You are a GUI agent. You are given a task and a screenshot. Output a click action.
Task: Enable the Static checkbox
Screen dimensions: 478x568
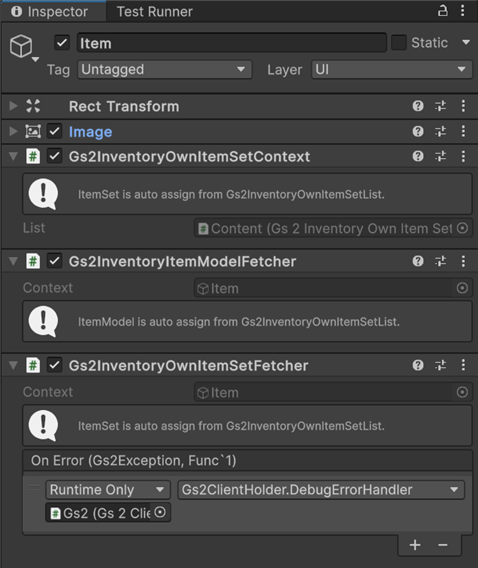point(399,43)
